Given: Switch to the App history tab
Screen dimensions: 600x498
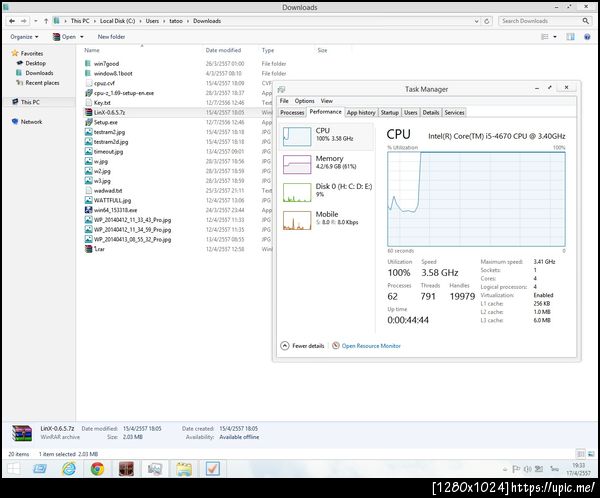Looking at the screenshot, I should point(361,113).
